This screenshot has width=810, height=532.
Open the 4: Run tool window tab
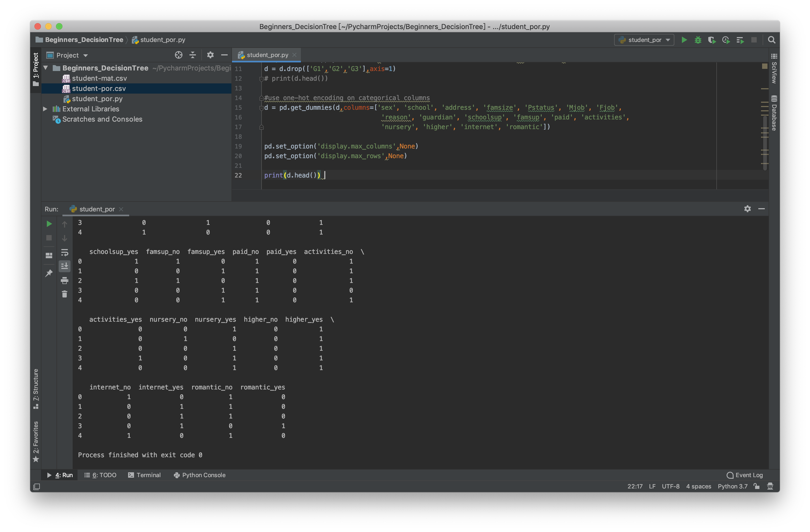[60, 475]
